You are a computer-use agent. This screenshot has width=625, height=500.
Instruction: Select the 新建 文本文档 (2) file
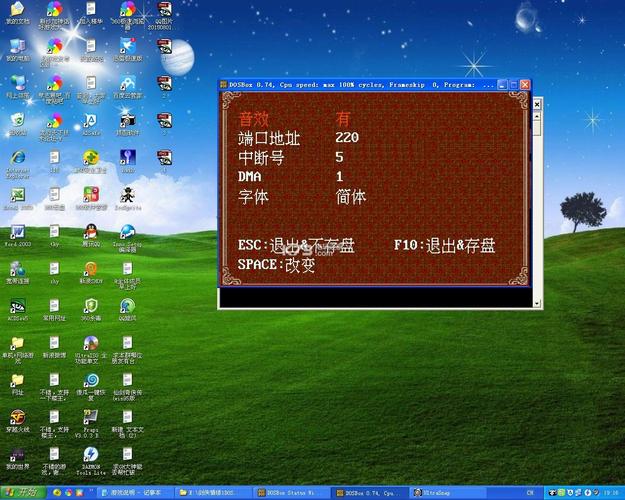[x=128, y=423]
